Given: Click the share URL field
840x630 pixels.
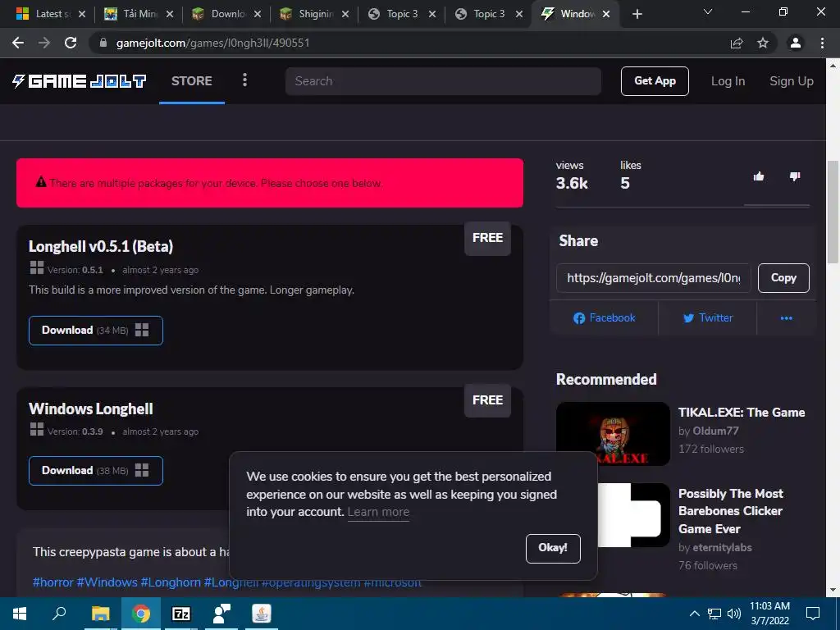Looking at the screenshot, I should [x=654, y=278].
